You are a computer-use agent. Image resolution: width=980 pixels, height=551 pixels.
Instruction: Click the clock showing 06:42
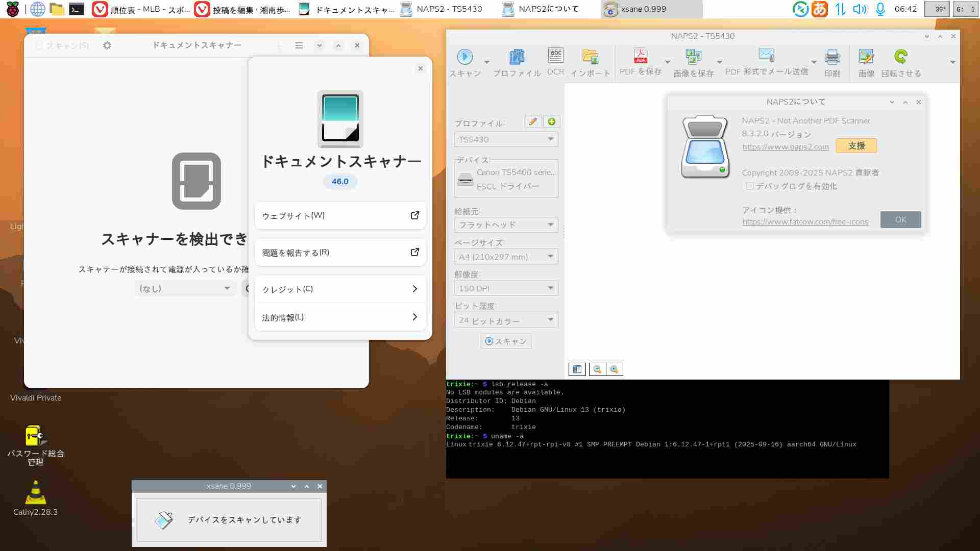coord(906,9)
